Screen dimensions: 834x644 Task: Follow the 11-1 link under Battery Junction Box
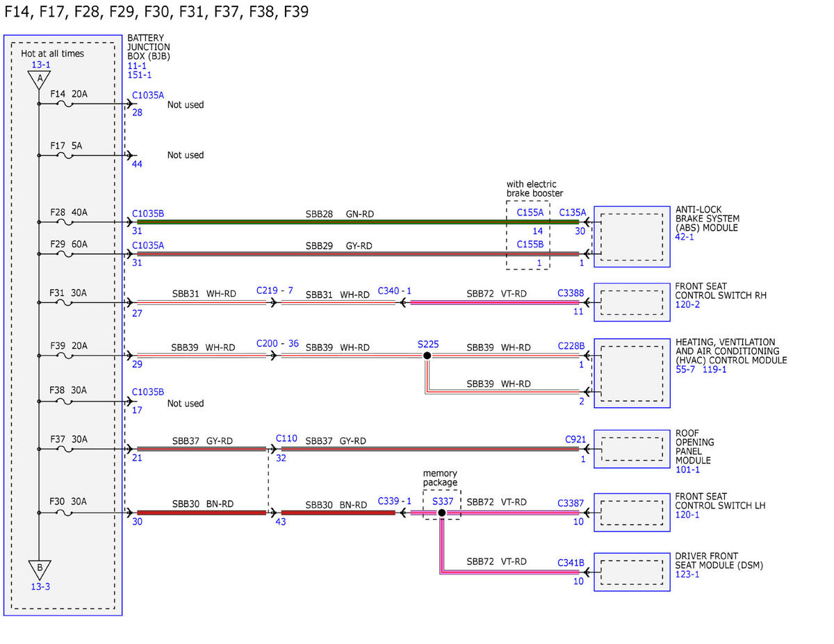[x=137, y=65]
